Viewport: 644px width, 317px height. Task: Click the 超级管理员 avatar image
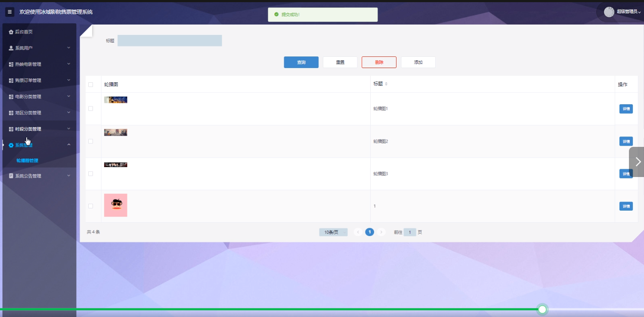click(609, 12)
